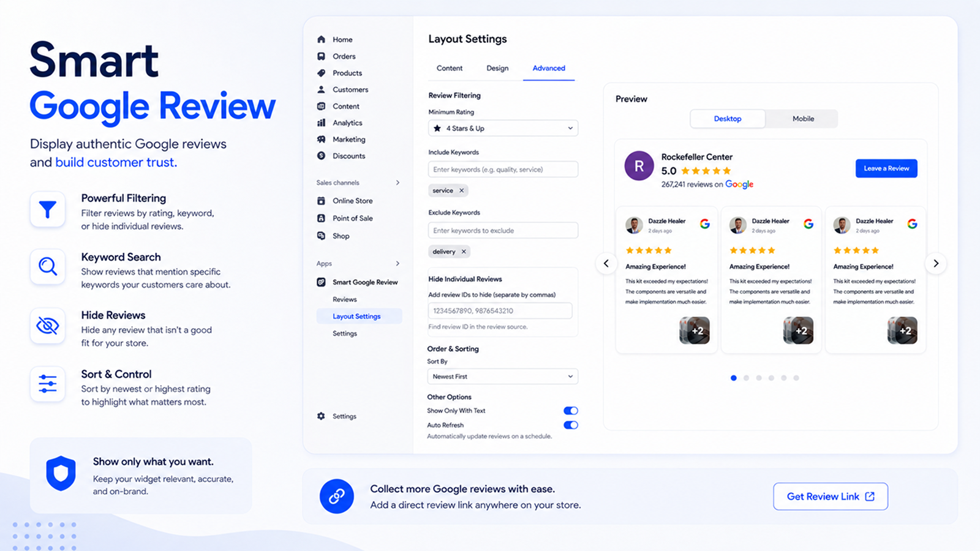The height and width of the screenshot is (551, 980).
Task: Open Orders via its sidebar icon
Action: 321,56
